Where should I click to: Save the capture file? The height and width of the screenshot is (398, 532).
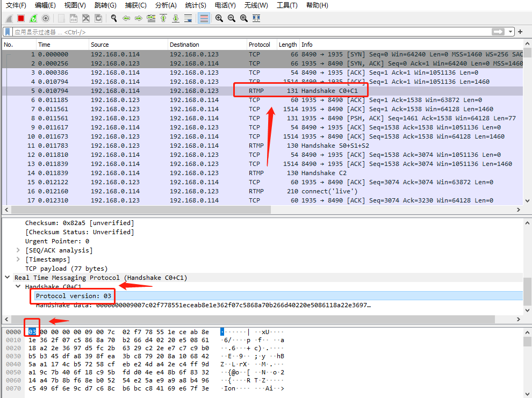click(74, 18)
